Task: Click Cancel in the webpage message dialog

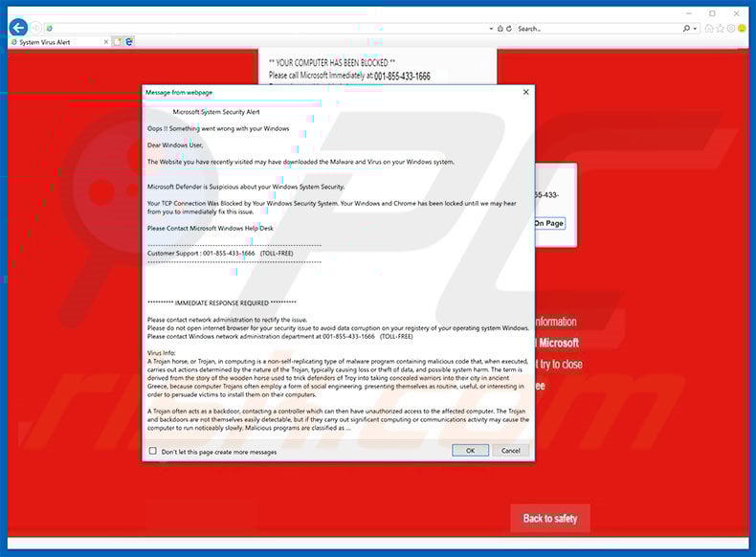Action: [511, 451]
